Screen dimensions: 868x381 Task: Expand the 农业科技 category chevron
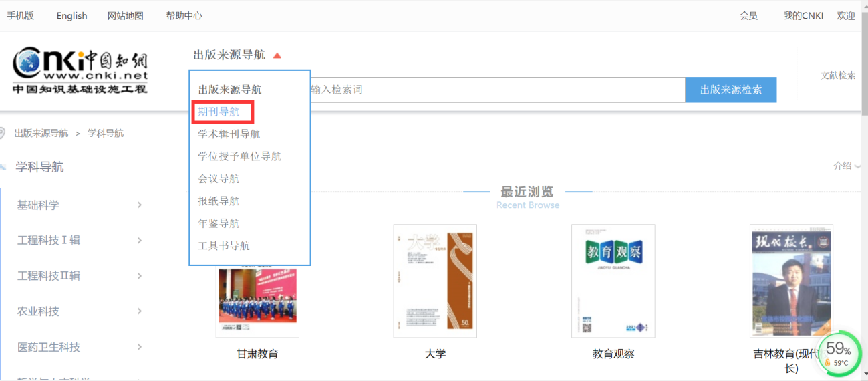point(139,311)
